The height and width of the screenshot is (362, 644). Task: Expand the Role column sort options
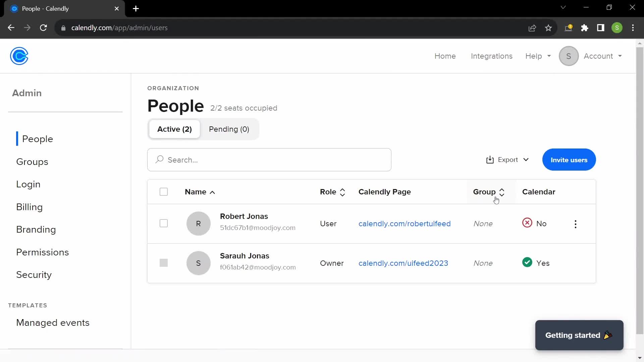click(x=343, y=191)
